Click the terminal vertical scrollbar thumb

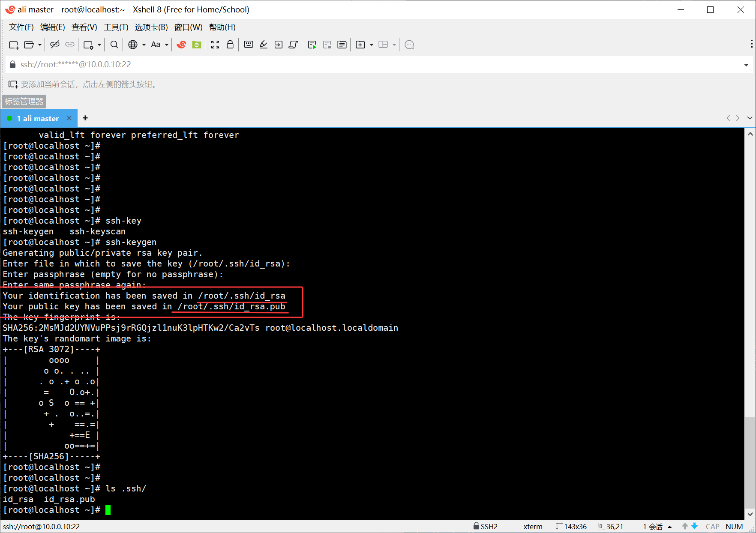click(750, 462)
